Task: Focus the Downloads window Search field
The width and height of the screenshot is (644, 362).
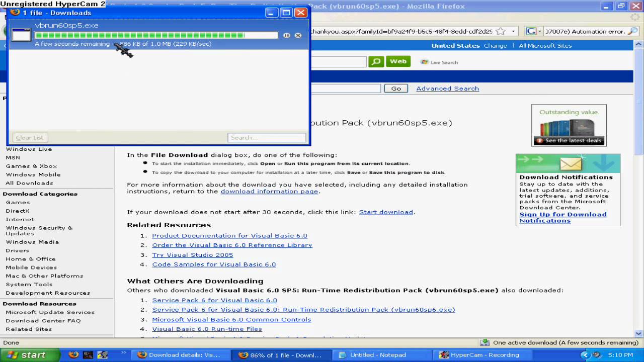Action: coord(267,138)
